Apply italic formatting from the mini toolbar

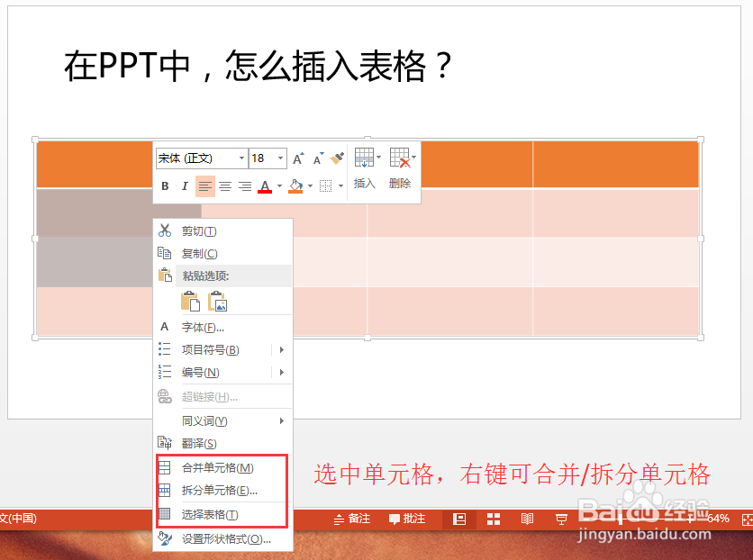pyautogui.click(x=184, y=185)
